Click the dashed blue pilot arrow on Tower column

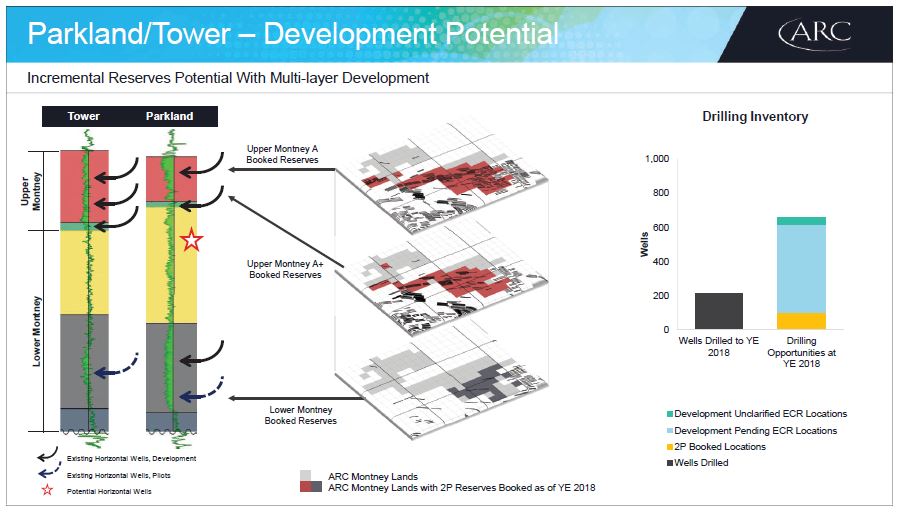[117, 366]
